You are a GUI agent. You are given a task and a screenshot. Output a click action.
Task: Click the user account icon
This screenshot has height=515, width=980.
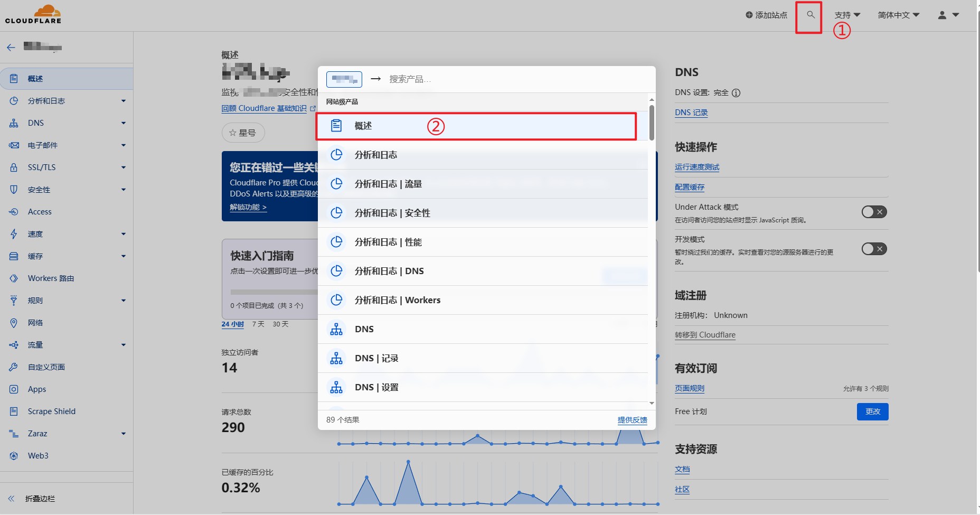942,15
